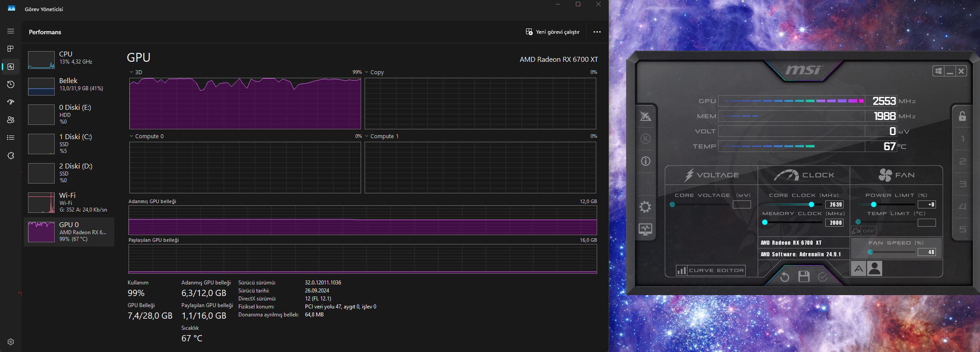This screenshot has height=352, width=980.
Task: Select the Wi-Fi performance entry
Action: (69, 202)
